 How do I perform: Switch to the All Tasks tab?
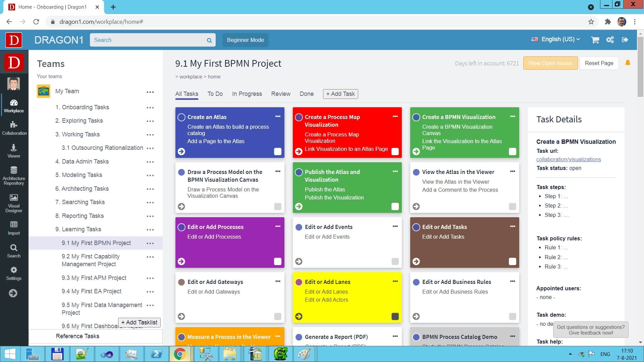(x=186, y=94)
